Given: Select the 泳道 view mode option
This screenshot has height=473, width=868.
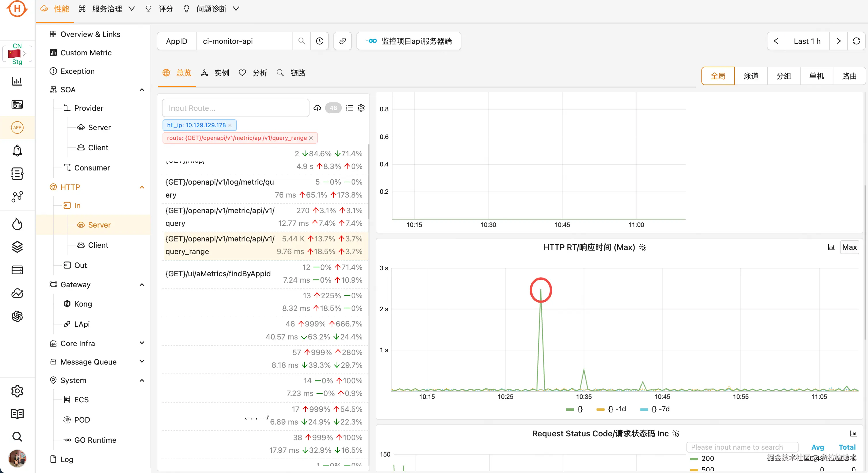Looking at the screenshot, I should [750, 76].
